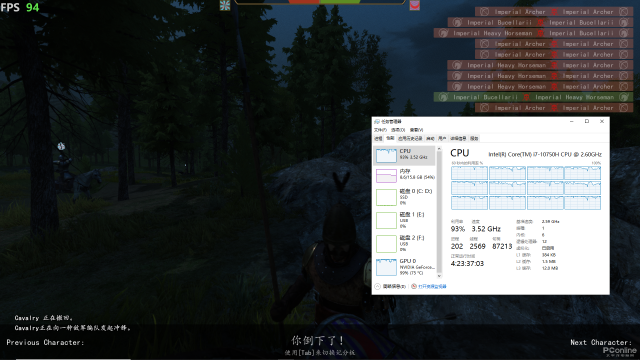Image resolution: width=640 pixels, height=360 pixels.
Task: Click the large CPU heading in performance pane
Action: (460, 153)
